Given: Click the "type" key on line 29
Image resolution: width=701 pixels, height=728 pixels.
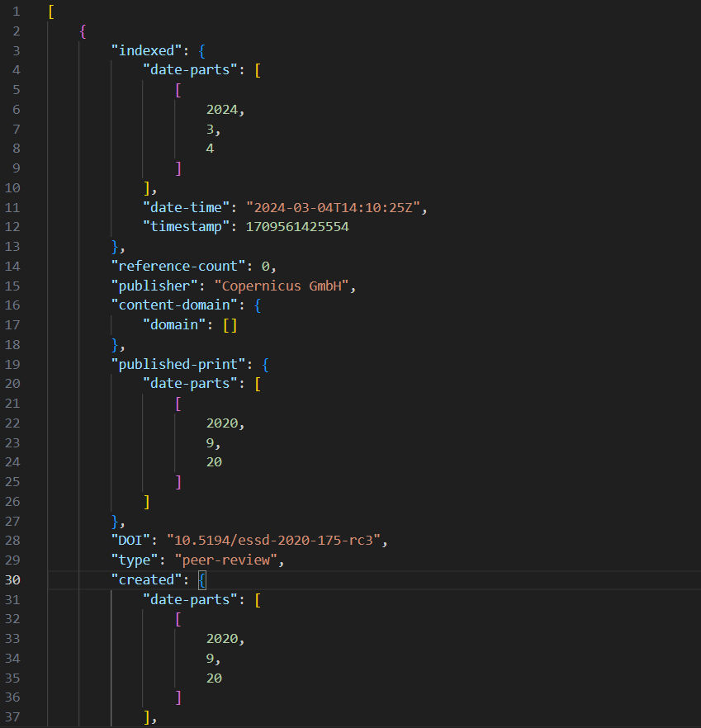Looking at the screenshot, I should (135, 560).
